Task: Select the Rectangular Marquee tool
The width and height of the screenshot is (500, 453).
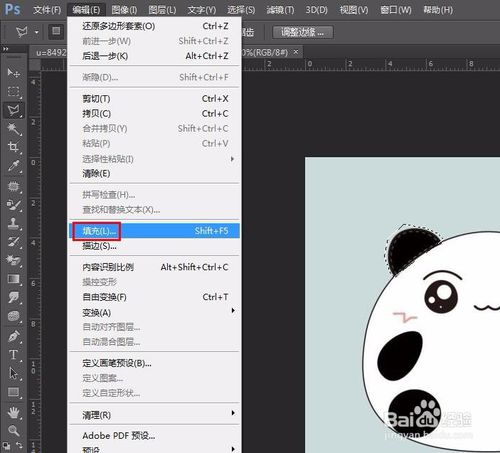Action: click(14, 91)
